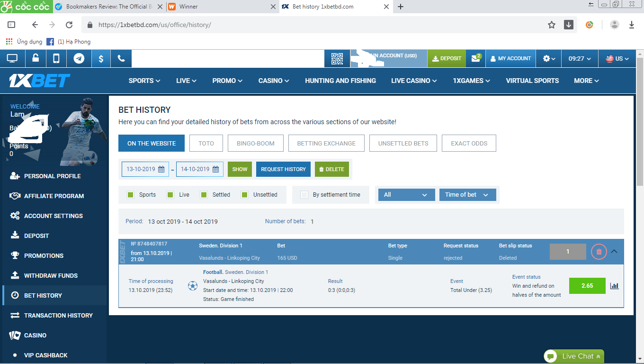Click the desktop version monitor icon
The width and height of the screenshot is (644, 364).
tap(12, 58)
